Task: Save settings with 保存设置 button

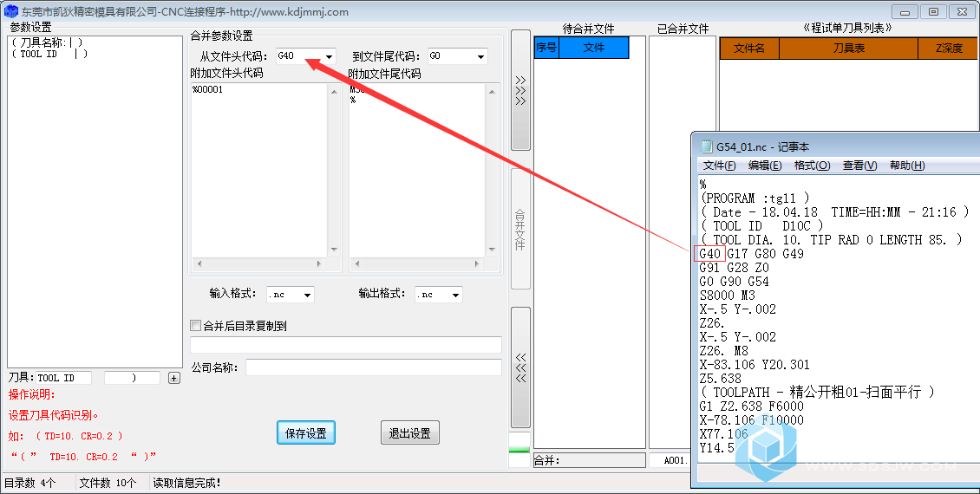Action: click(305, 432)
